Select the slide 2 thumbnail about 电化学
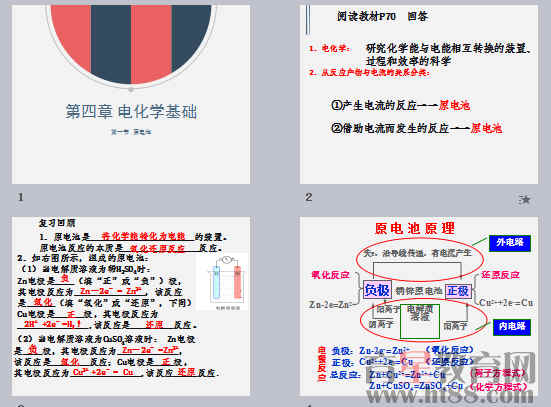This screenshot has height=407, width=551. point(419,94)
